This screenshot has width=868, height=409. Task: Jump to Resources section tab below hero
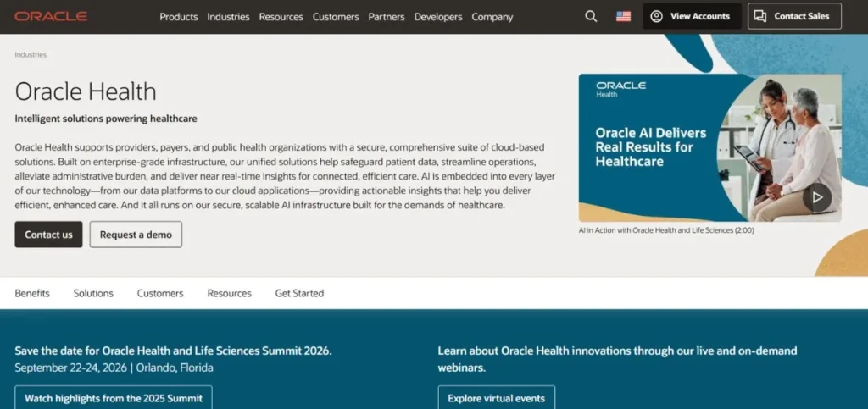click(229, 293)
